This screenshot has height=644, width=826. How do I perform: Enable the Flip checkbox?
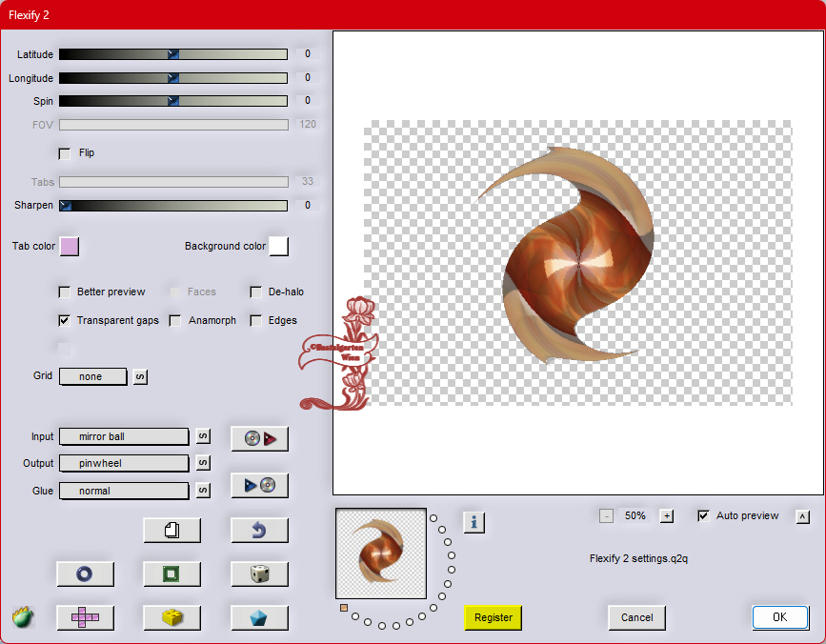(x=65, y=153)
